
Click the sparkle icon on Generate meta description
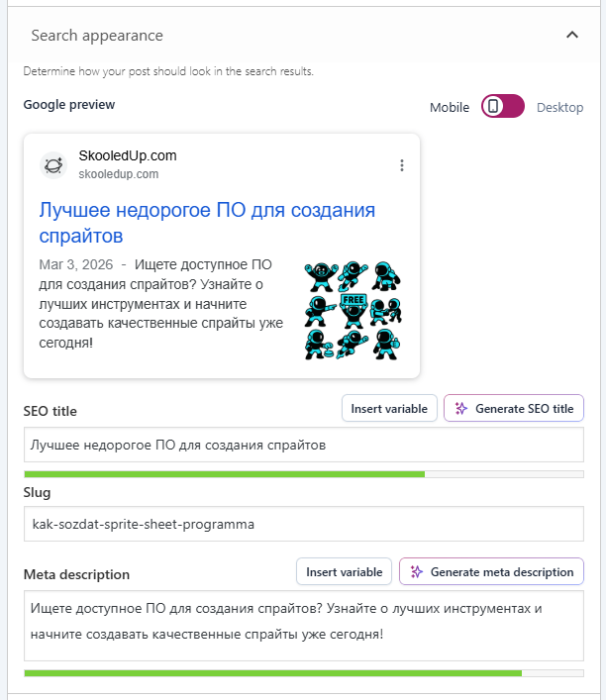pos(417,572)
